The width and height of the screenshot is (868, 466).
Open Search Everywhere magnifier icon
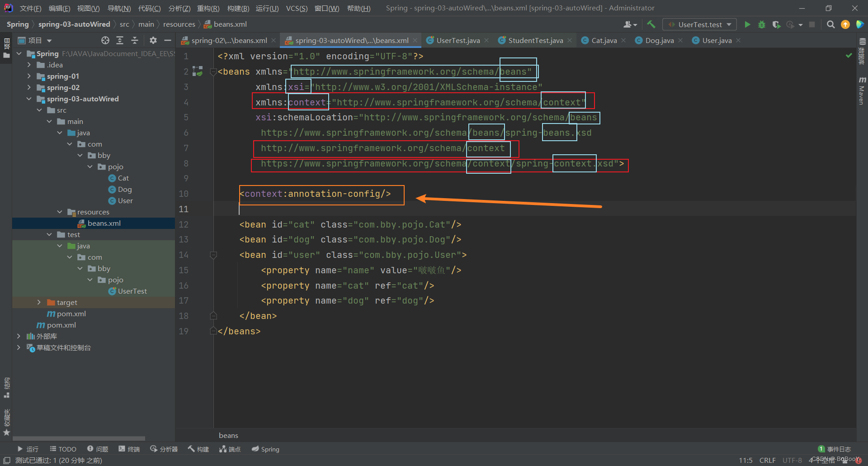(x=830, y=24)
